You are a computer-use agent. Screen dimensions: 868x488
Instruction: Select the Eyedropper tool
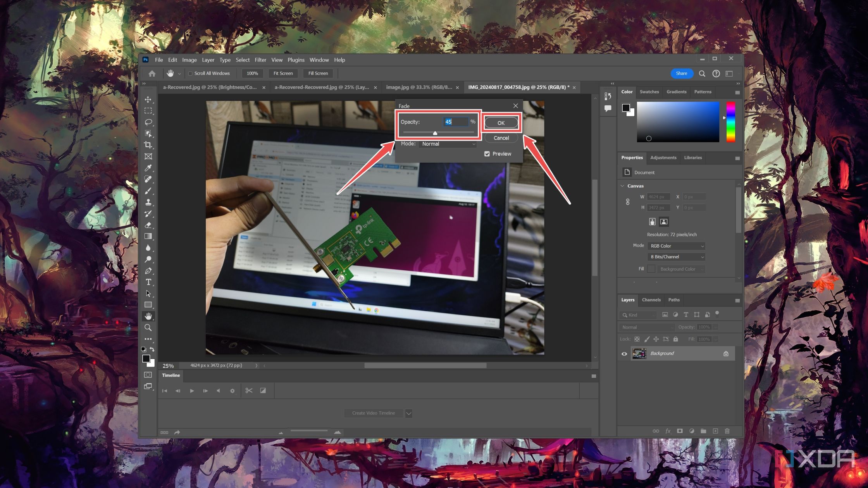click(x=148, y=168)
